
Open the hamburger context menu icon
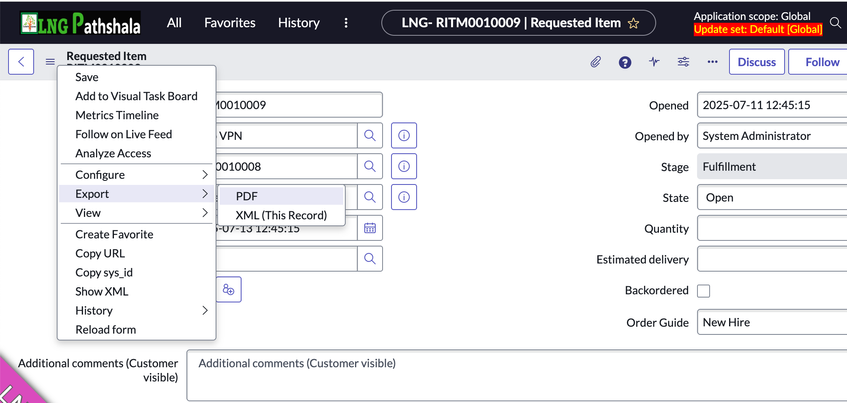click(50, 62)
